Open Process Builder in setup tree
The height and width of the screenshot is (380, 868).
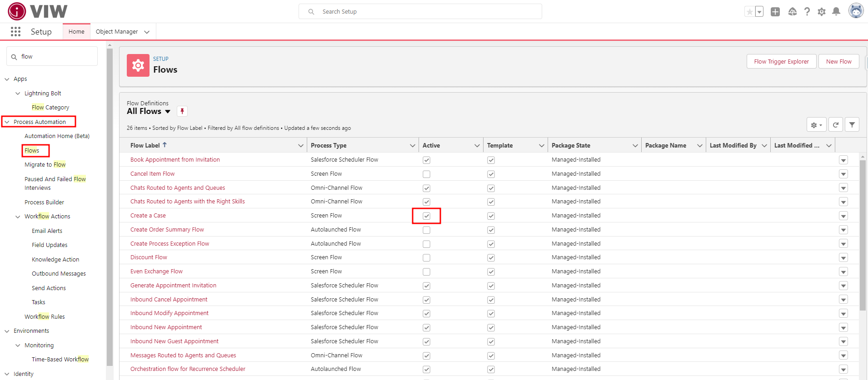(x=44, y=202)
